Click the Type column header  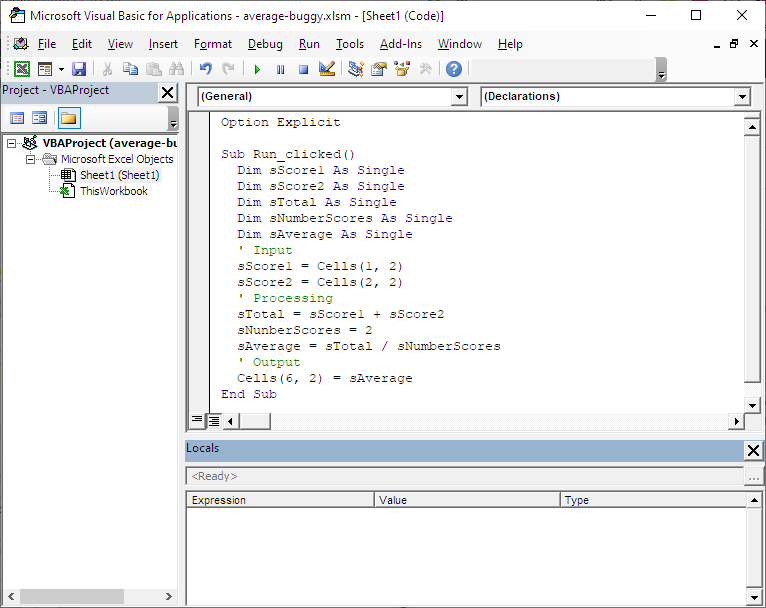[654, 500]
